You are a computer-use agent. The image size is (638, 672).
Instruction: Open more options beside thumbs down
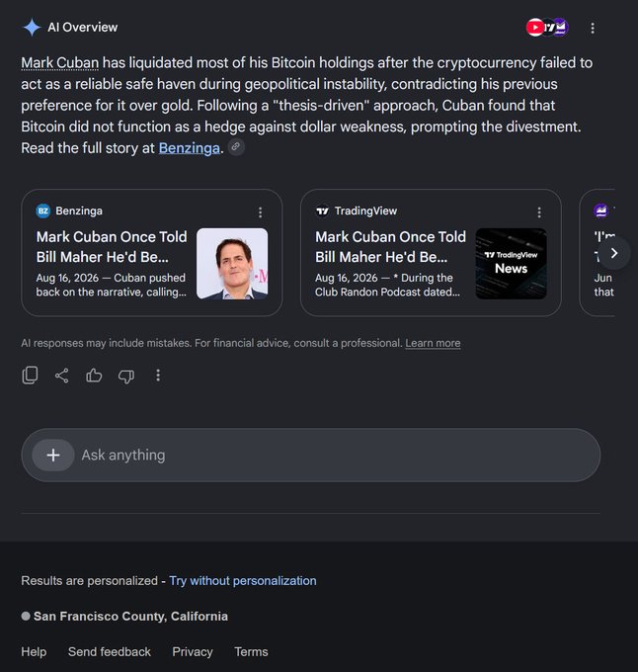[x=158, y=376]
